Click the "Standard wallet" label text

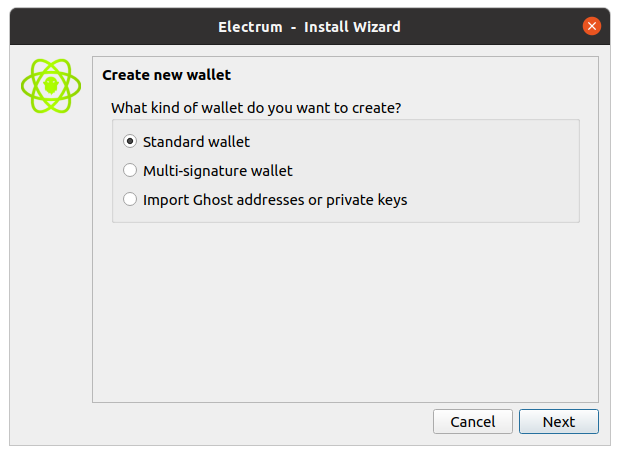pyautogui.click(x=196, y=141)
